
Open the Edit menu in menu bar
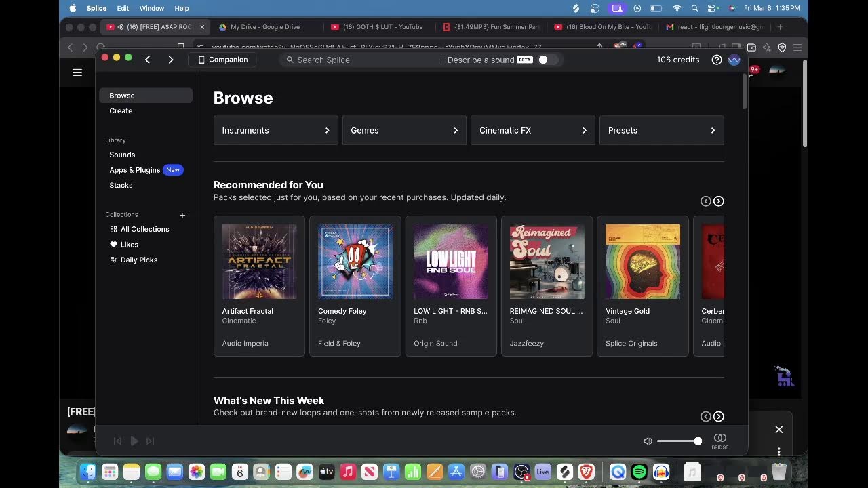click(123, 8)
